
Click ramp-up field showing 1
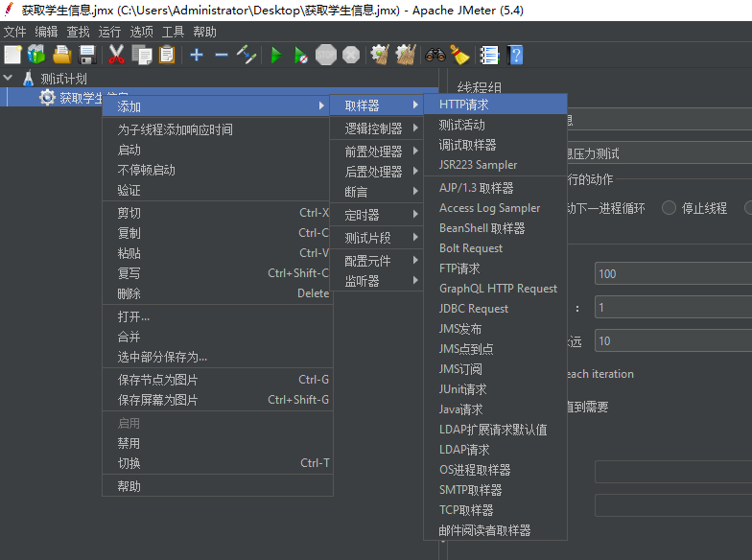[673, 307]
